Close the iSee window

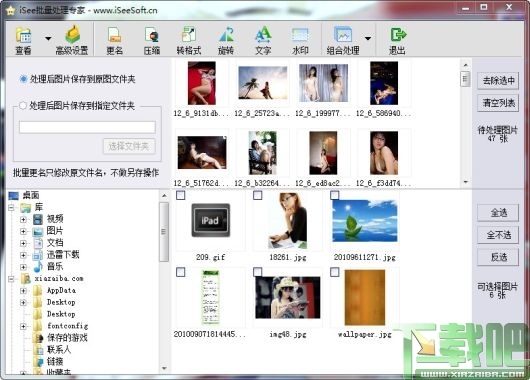[x=509, y=7]
